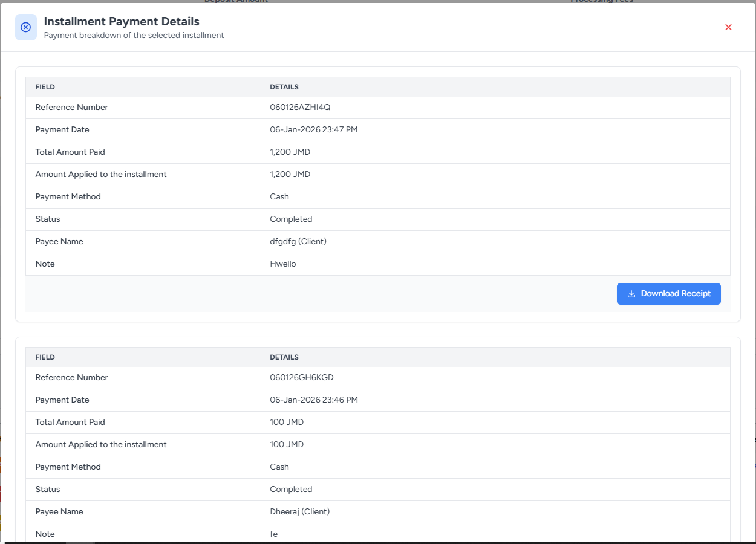The image size is (756, 544).
Task: Click payee name Dheeraj (Client)
Action: (x=299, y=512)
